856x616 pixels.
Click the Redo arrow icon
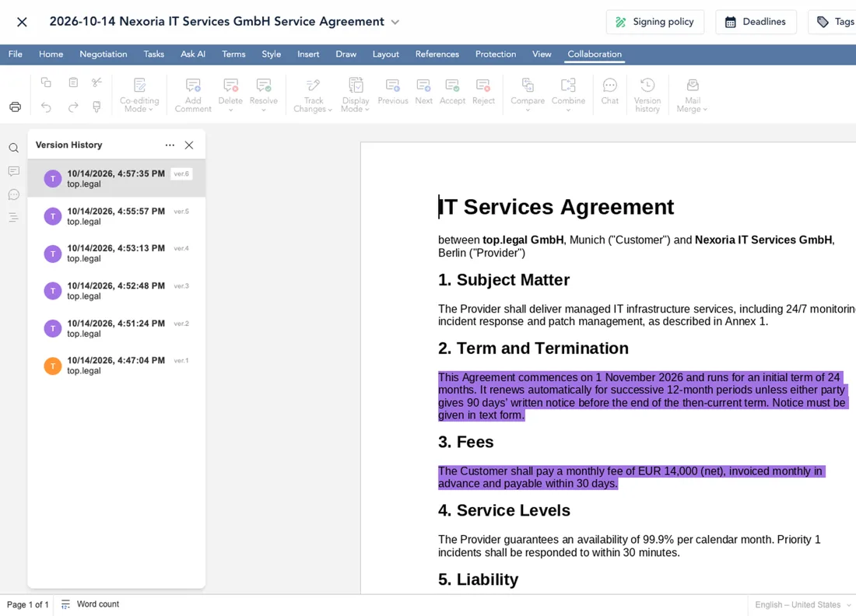(x=73, y=107)
